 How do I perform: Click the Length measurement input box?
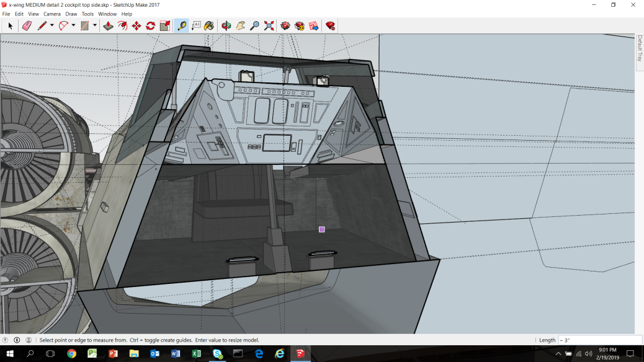tap(600, 340)
